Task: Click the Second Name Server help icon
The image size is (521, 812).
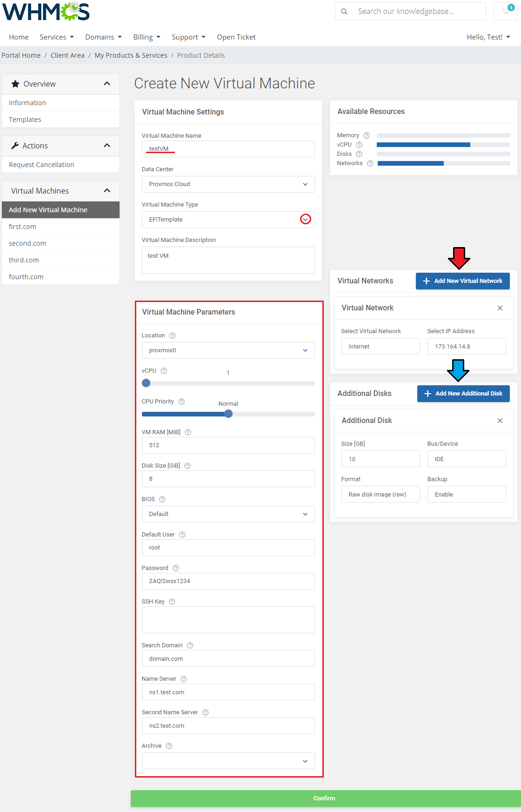Action: click(x=206, y=712)
